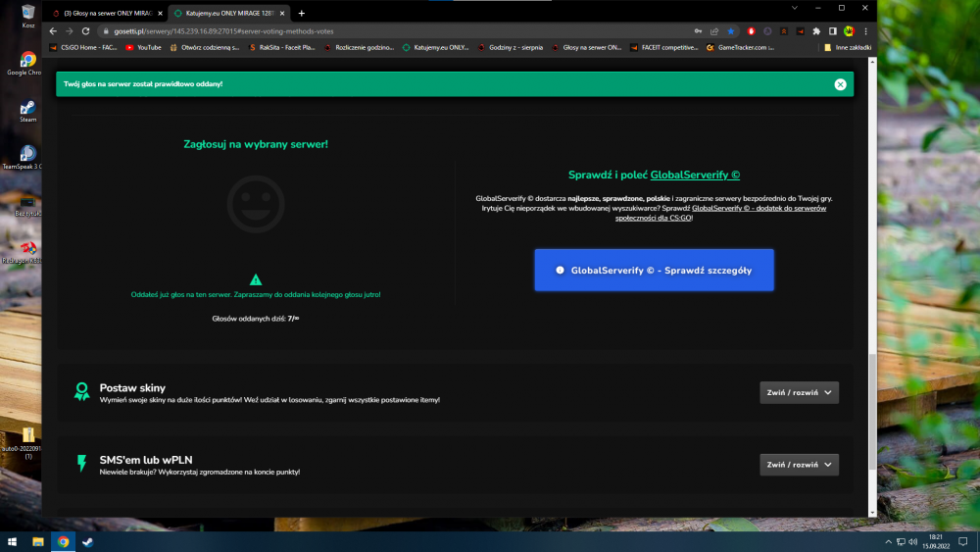Show hidden system tray icons
This screenshot has width=980, height=552.
888,542
